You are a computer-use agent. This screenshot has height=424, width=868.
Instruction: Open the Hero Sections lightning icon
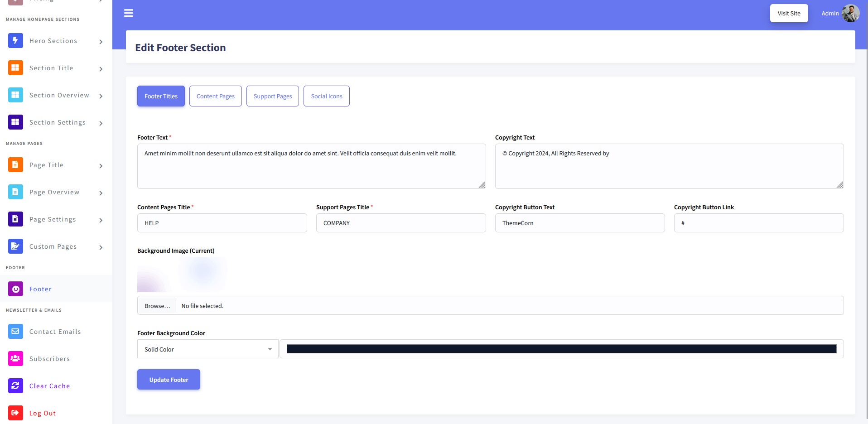pyautogui.click(x=15, y=41)
